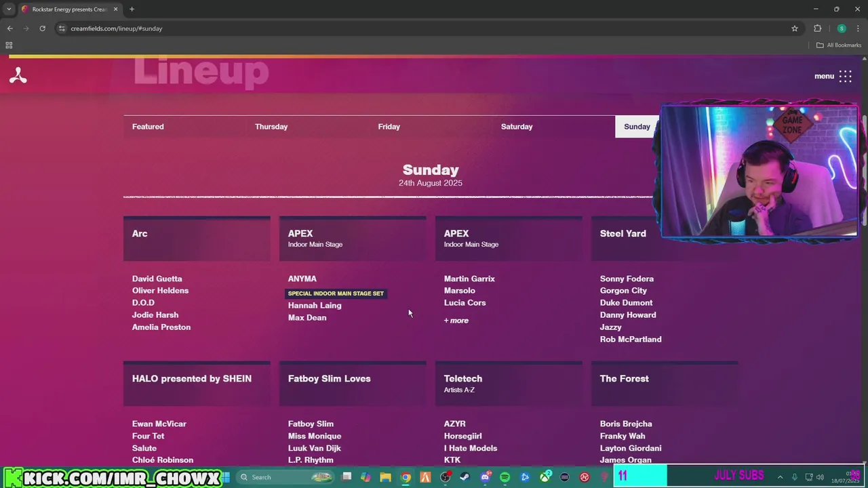Open the apps grid in bookmarks bar
This screenshot has height=488, width=868.
click(9, 45)
